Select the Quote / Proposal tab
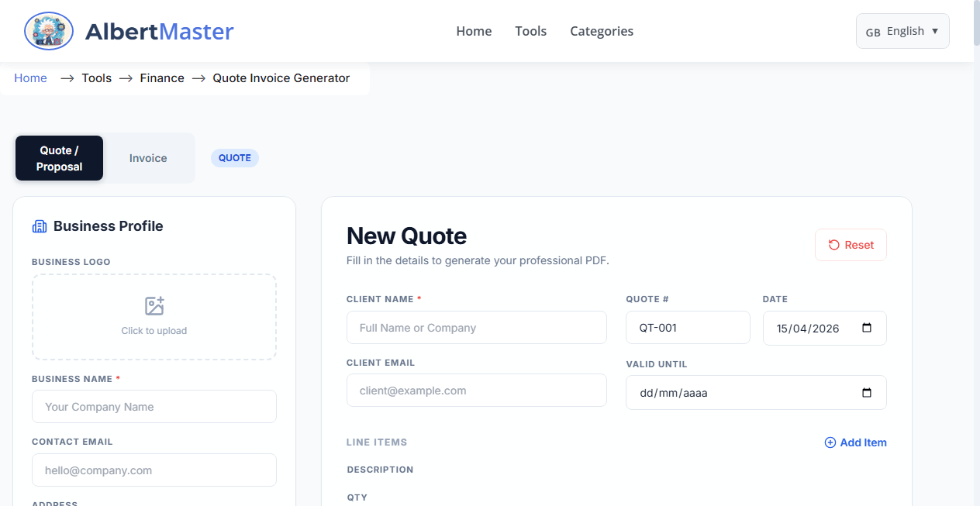Screen dimensions: 980x506 [x=59, y=158]
